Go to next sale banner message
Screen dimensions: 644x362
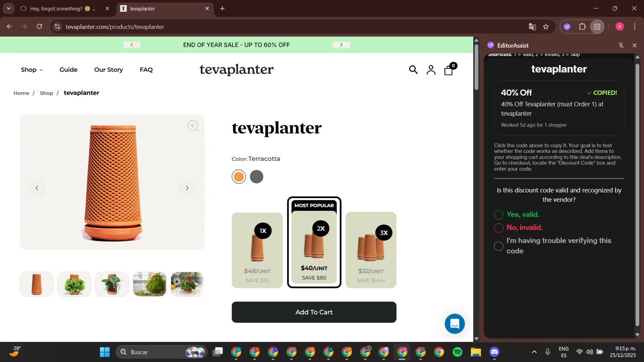pos(341,45)
